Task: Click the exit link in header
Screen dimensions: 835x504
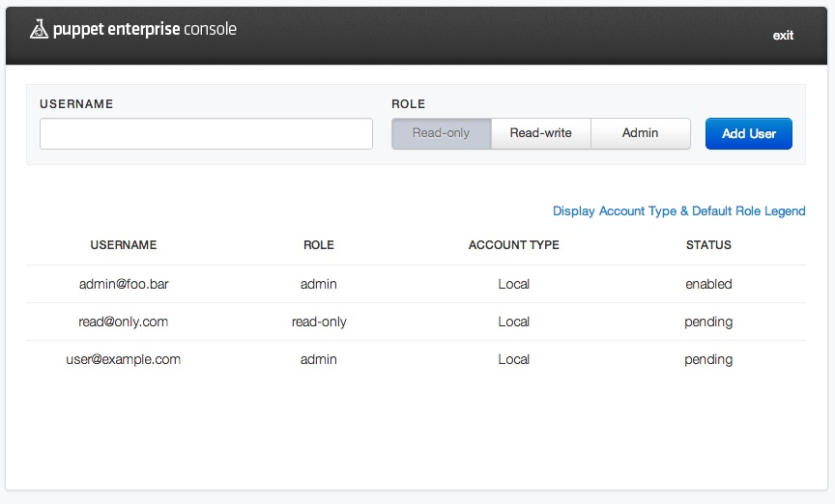Action: click(x=783, y=36)
